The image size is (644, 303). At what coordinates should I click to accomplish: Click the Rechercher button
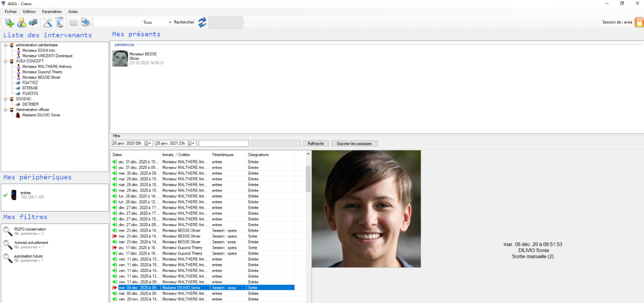(184, 22)
